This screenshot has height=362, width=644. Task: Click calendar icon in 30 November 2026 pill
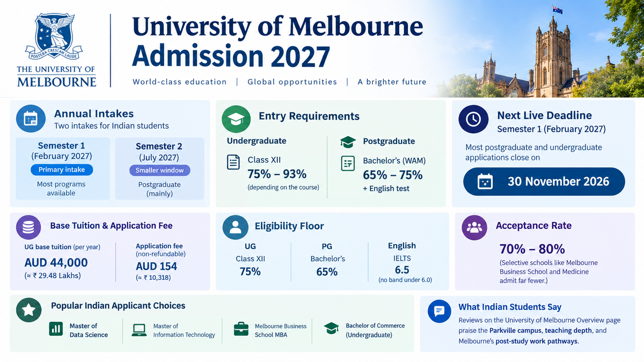485,182
